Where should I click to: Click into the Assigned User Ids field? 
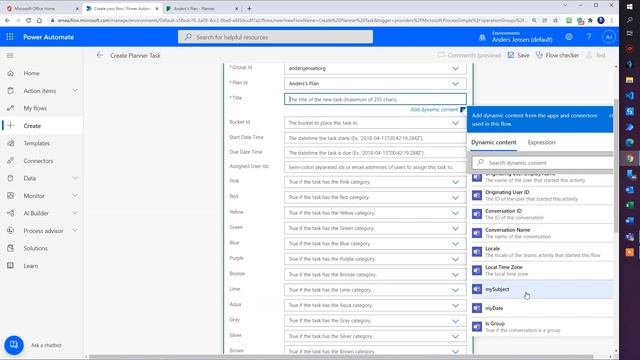point(375,167)
